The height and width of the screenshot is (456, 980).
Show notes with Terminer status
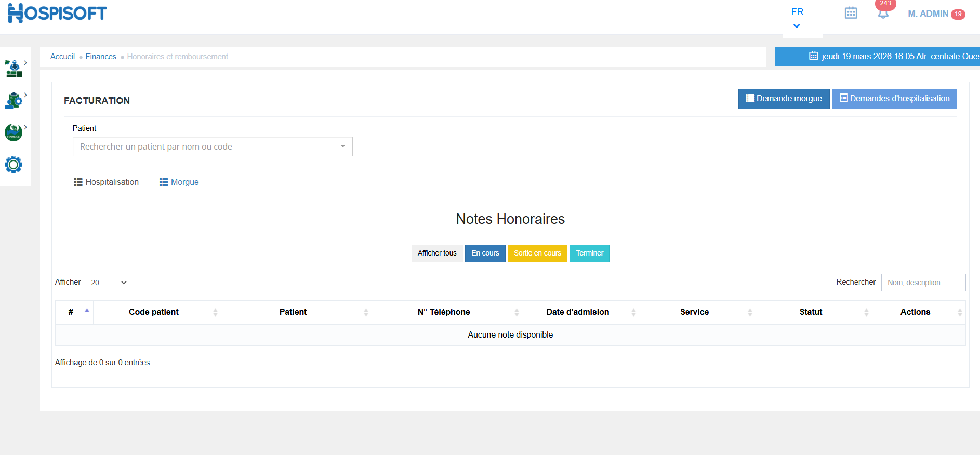click(x=589, y=253)
